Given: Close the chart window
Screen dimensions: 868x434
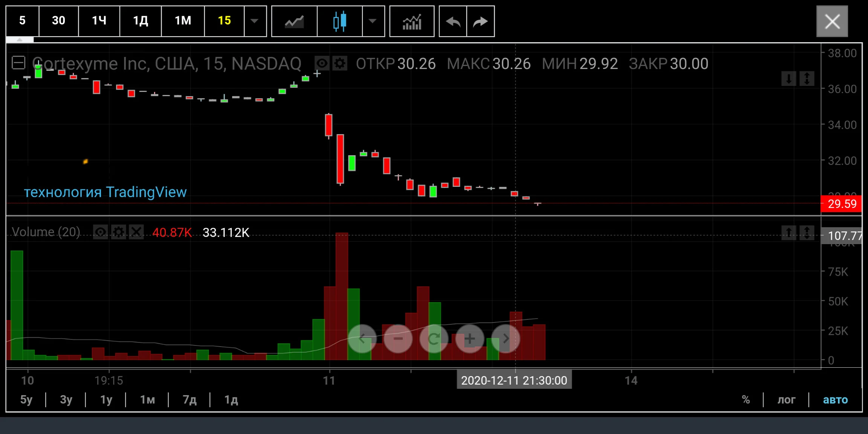Looking at the screenshot, I should (832, 21).
